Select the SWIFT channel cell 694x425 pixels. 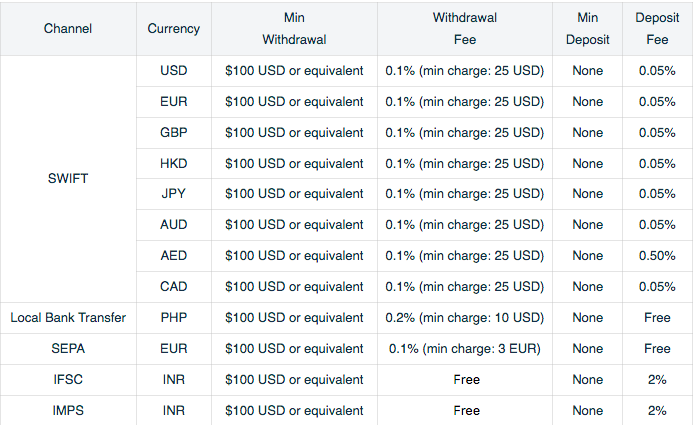(x=68, y=179)
